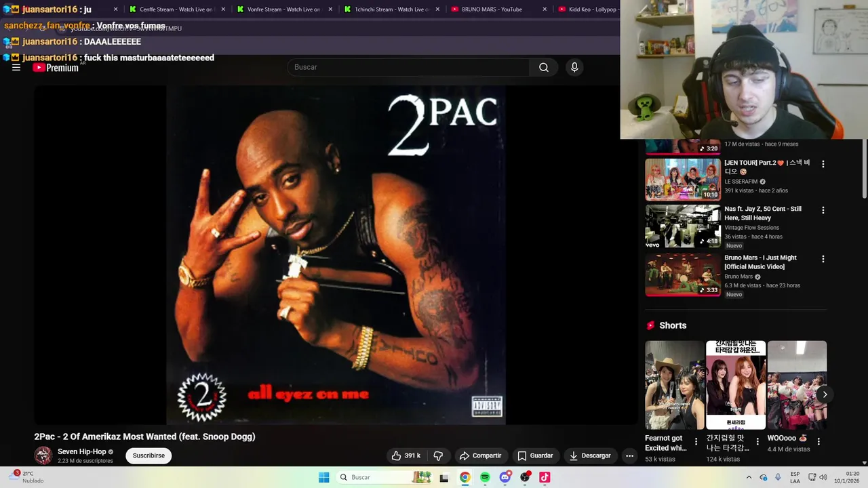Like the video with thumbs-up 391 k

click(406, 455)
